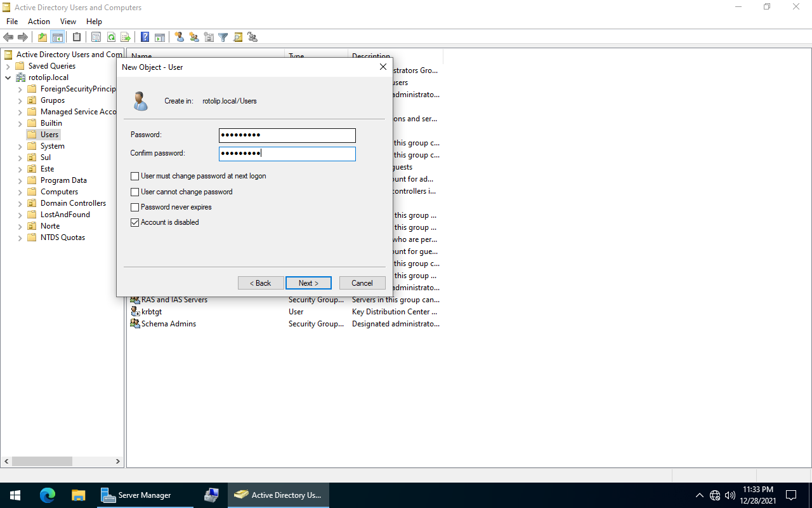This screenshot has height=508, width=812.
Task: Expand the Saved Queries node
Action: tap(8, 66)
